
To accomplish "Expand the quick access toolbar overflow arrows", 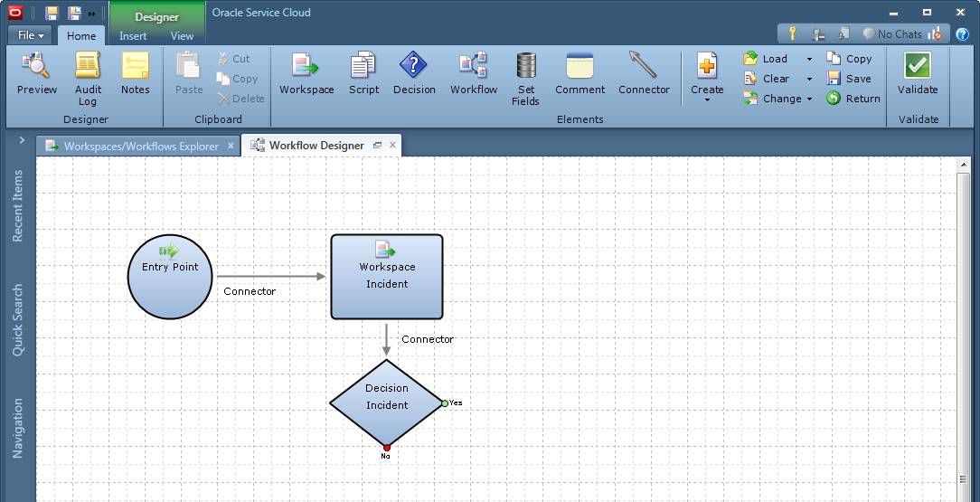I will (92, 14).
